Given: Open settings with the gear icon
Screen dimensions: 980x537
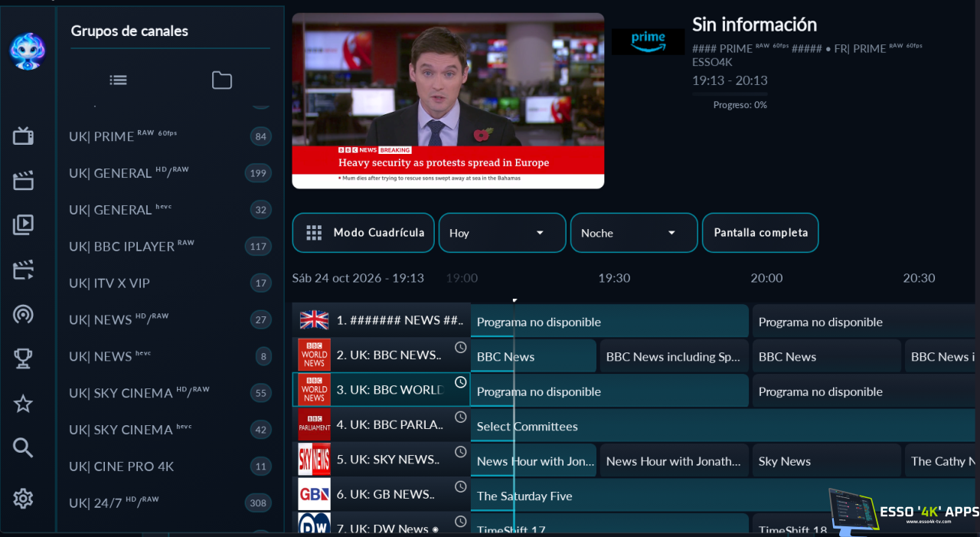Looking at the screenshot, I should (23, 499).
